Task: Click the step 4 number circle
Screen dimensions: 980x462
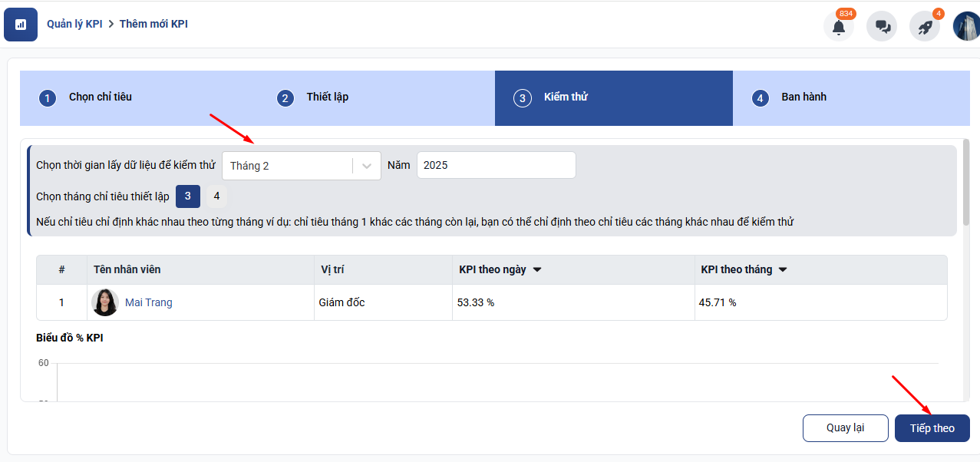Action: (760, 98)
